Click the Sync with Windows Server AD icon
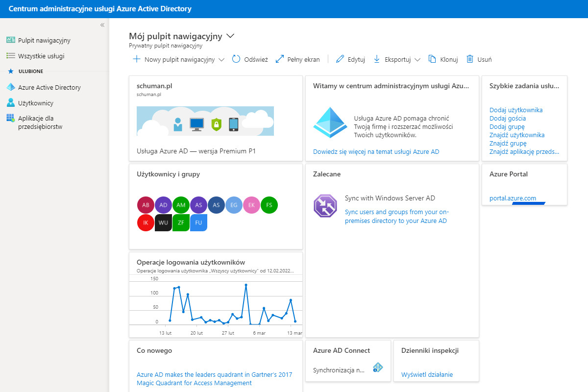 point(325,206)
